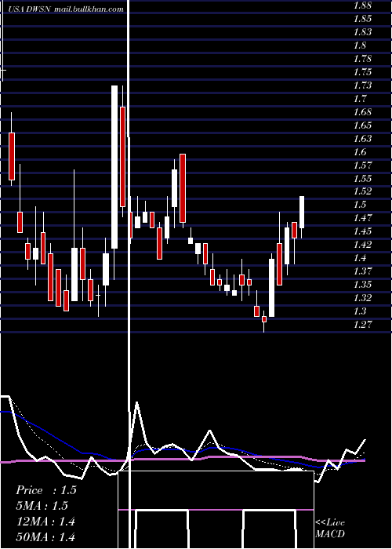Click the <<Live MACD label

(330, 528)
